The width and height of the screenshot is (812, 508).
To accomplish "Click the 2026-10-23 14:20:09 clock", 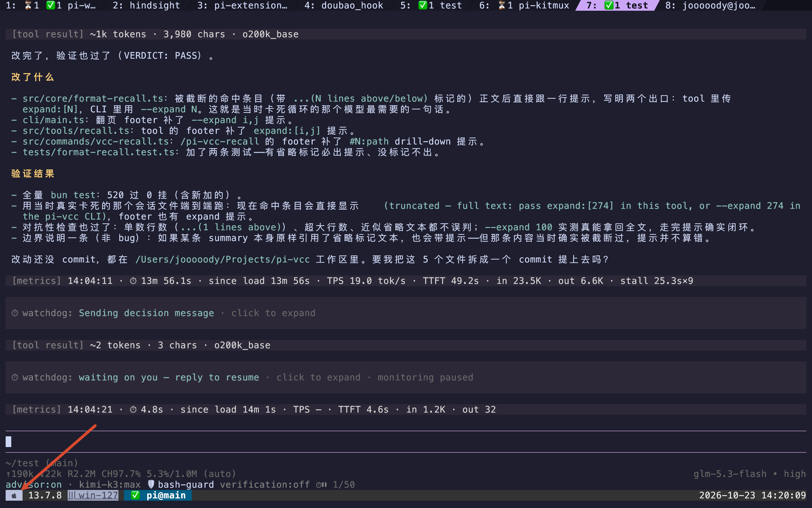I will 752,495.
